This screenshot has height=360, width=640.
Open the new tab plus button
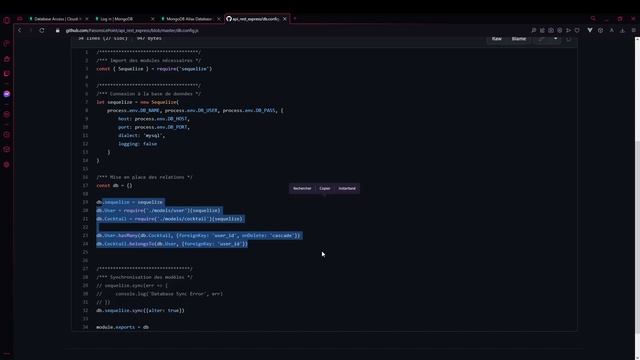[x=295, y=18]
